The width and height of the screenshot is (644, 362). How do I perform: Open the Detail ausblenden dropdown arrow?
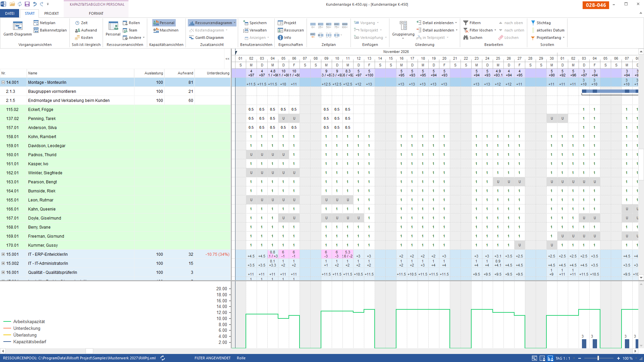pos(457,30)
